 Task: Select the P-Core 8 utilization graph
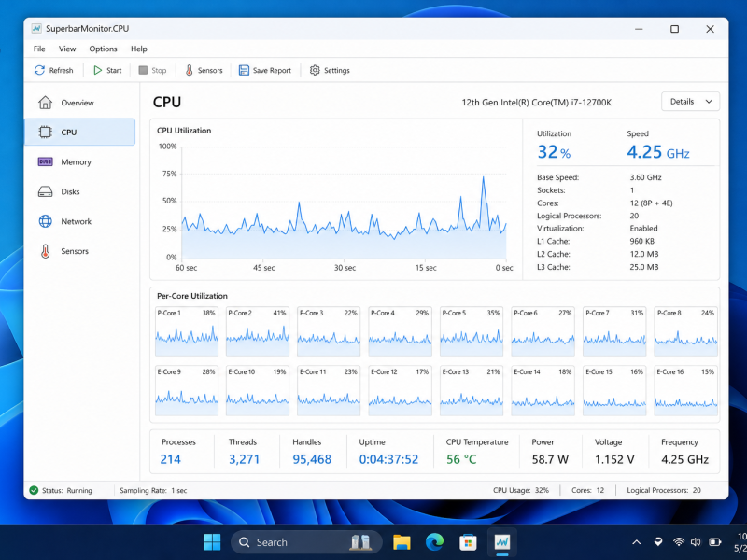[x=685, y=331]
